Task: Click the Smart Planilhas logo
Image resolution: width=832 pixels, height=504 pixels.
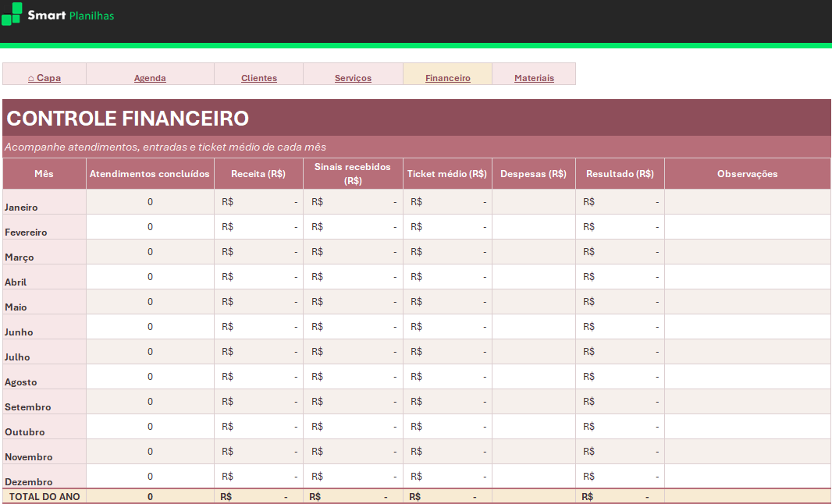Action: (x=58, y=14)
